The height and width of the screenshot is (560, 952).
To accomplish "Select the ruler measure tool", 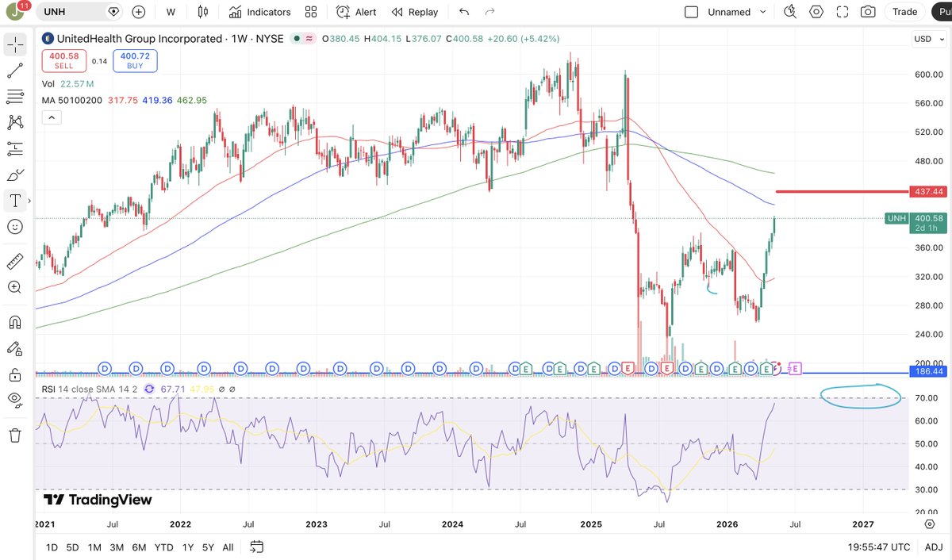I will point(15,261).
